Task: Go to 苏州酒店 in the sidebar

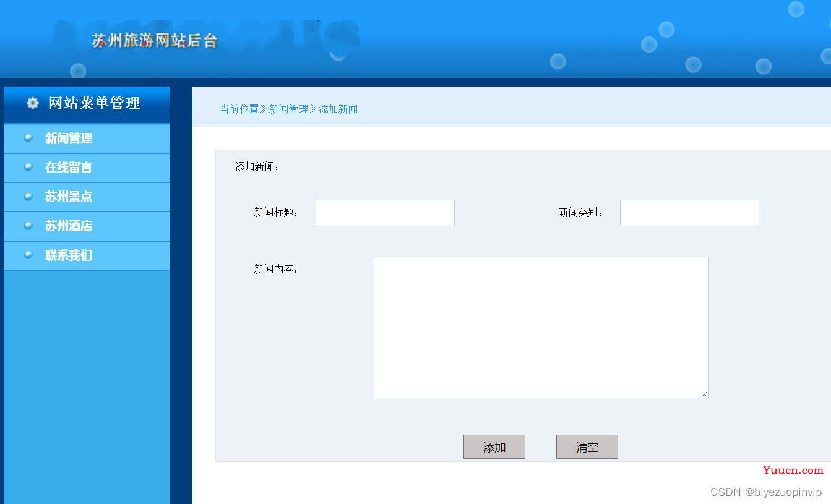Action: pyautogui.click(x=87, y=226)
